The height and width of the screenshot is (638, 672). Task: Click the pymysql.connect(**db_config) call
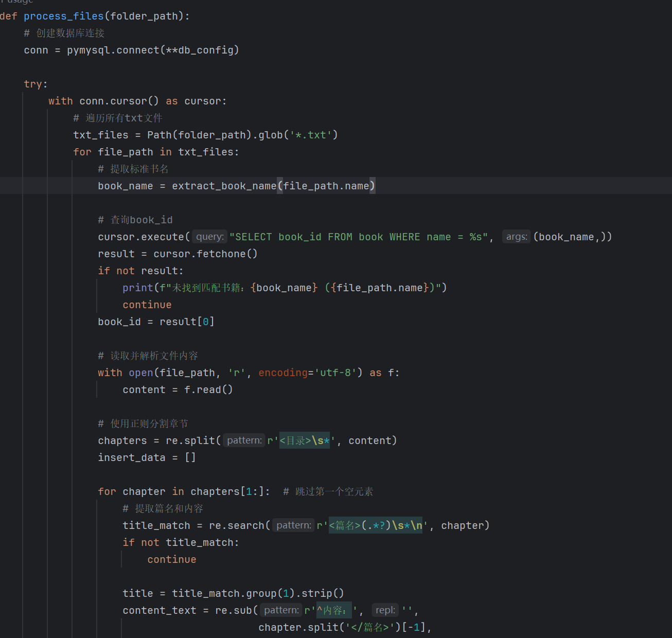pos(153,50)
